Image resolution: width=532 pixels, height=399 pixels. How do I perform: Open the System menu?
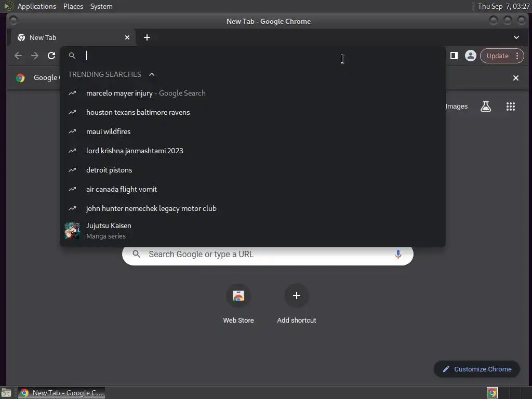(101, 6)
